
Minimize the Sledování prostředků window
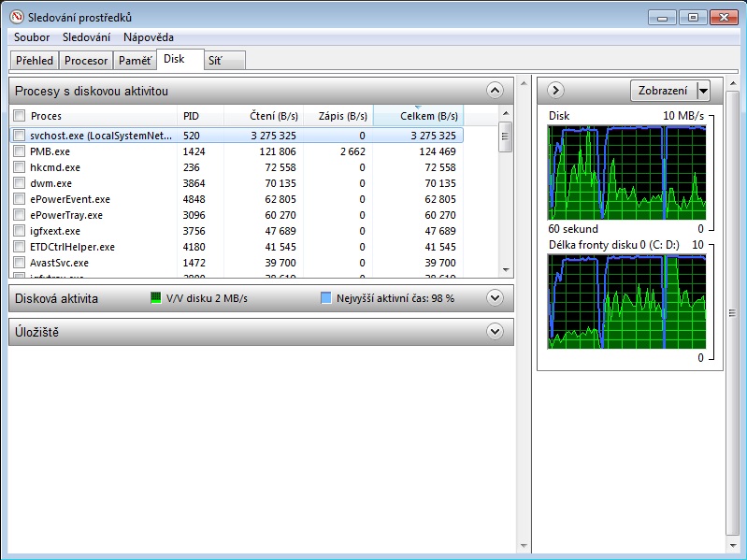tap(663, 17)
